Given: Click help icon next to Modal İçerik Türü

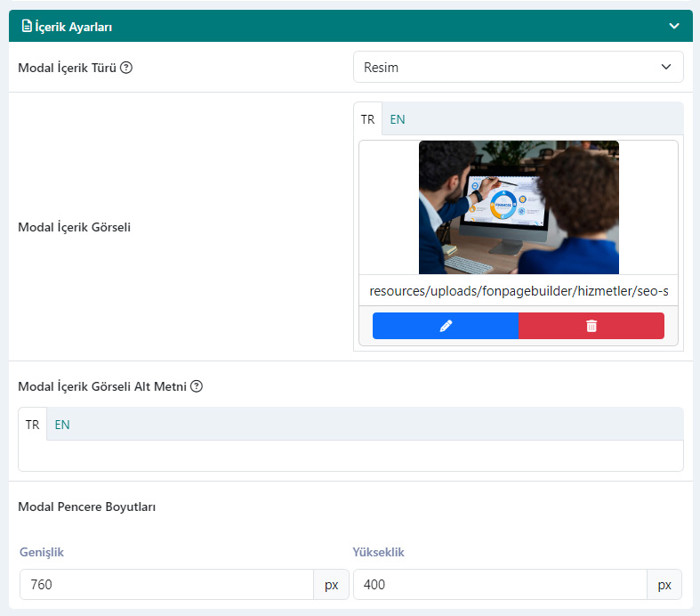Looking at the screenshot, I should 126,68.
